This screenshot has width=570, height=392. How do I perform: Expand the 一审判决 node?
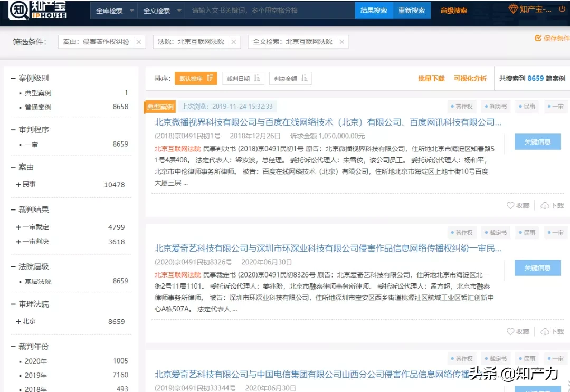pos(18,242)
